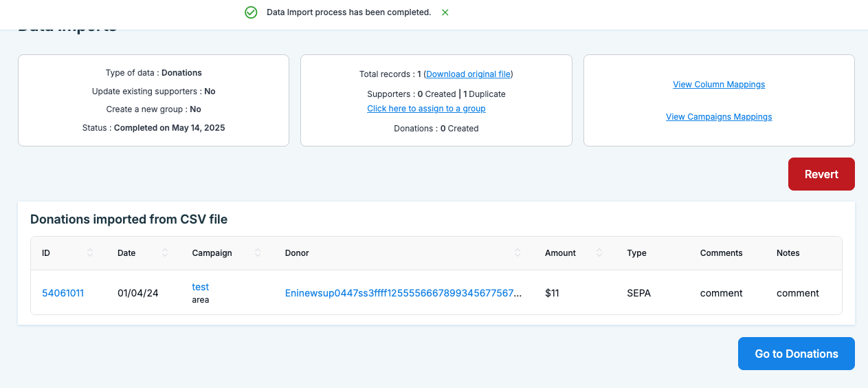
Task: Click the green success checkmark icon
Action: [x=251, y=12]
